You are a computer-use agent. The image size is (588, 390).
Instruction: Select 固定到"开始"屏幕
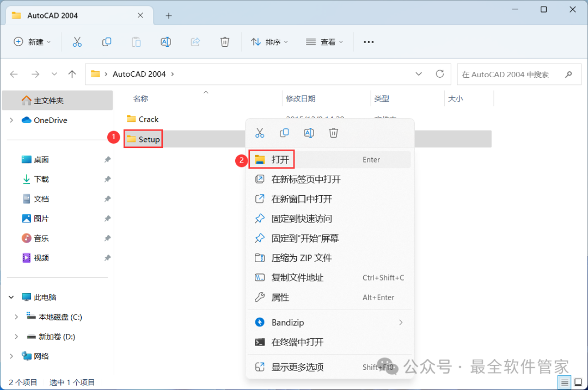tap(329, 238)
